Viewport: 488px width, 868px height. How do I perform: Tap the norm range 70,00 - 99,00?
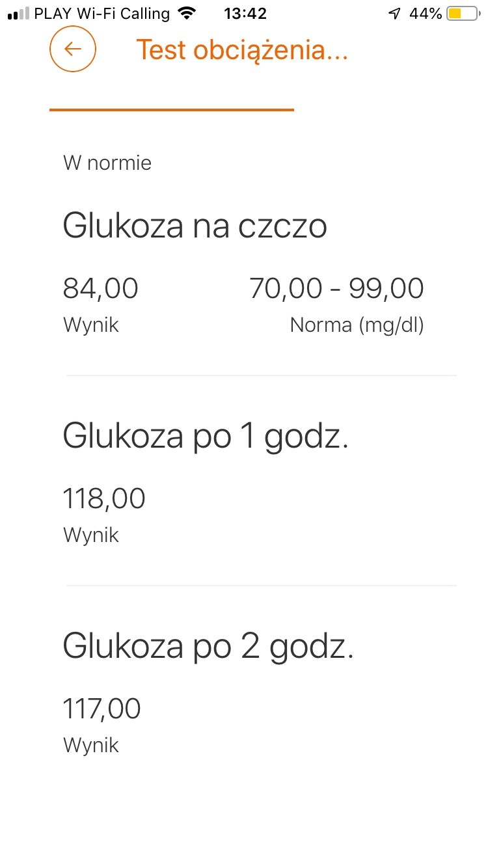click(x=336, y=288)
